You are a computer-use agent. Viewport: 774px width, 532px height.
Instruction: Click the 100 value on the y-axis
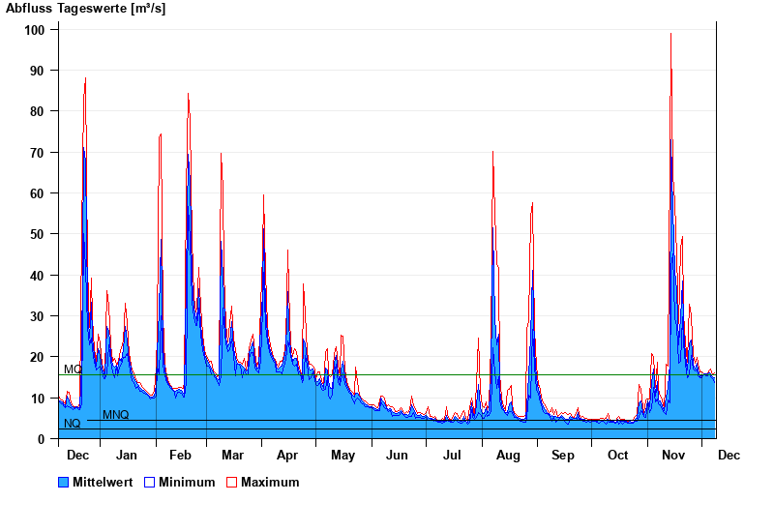[x=35, y=30]
